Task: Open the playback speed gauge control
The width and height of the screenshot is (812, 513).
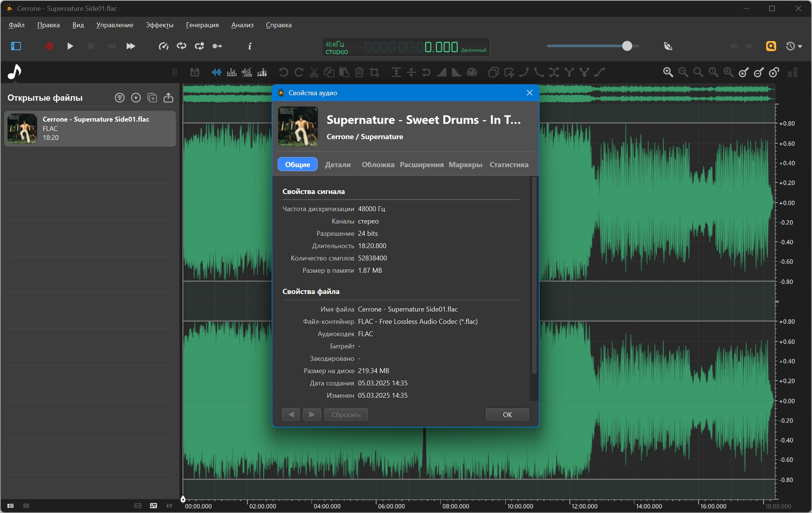Action: tap(163, 46)
